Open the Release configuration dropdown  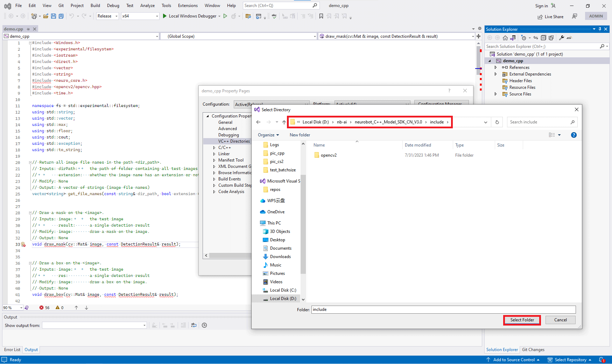[x=108, y=16]
